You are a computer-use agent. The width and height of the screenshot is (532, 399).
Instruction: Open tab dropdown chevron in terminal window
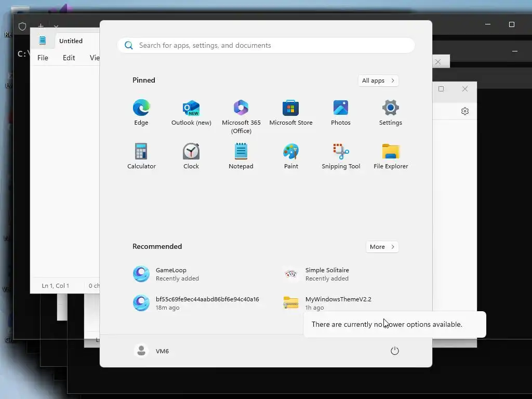tap(56, 26)
